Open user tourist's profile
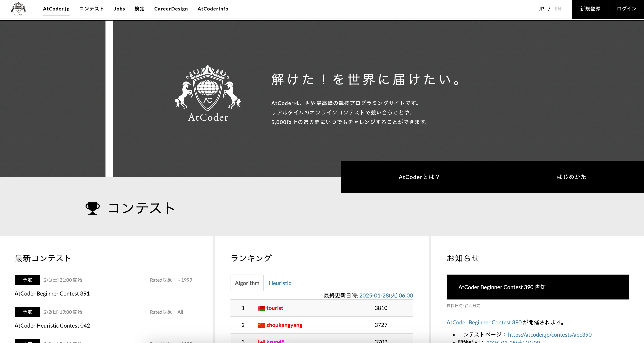Screen dimensions: 644x343 275,308
